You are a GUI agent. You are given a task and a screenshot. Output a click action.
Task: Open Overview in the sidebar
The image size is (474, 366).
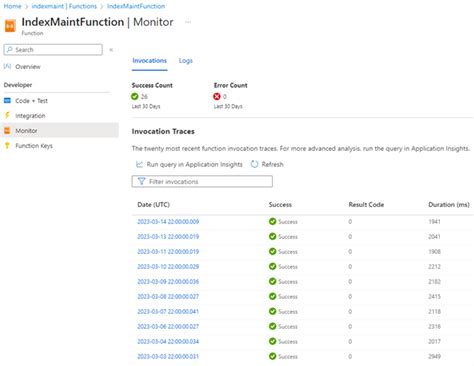tap(28, 67)
